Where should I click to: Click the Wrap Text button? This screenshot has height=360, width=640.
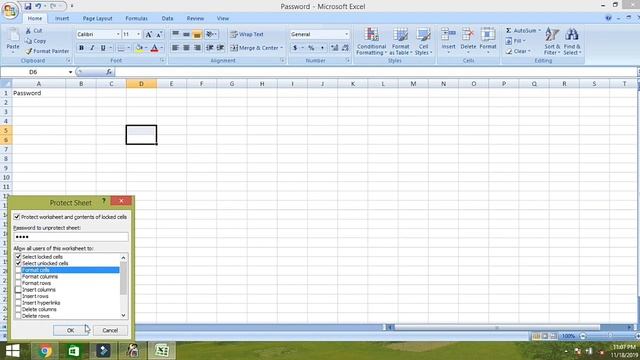tap(247, 34)
